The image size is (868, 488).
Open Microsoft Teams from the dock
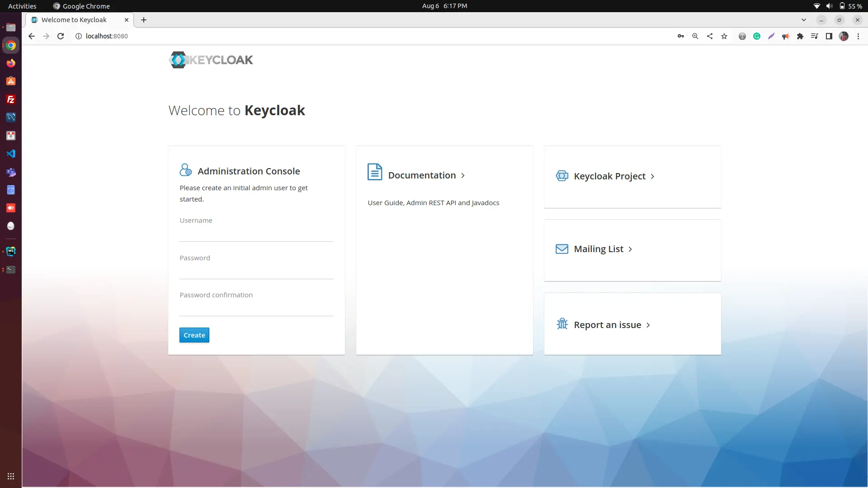click(11, 172)
